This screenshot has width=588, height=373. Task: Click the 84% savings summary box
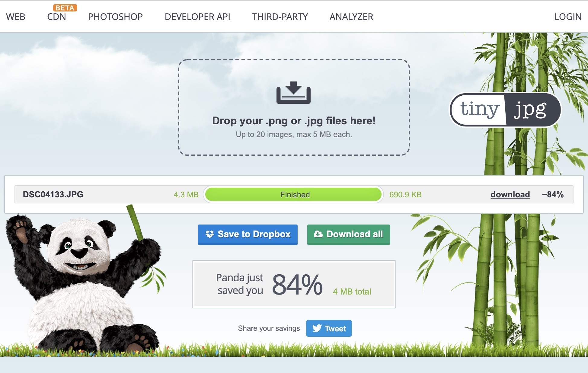click(294, 284)
